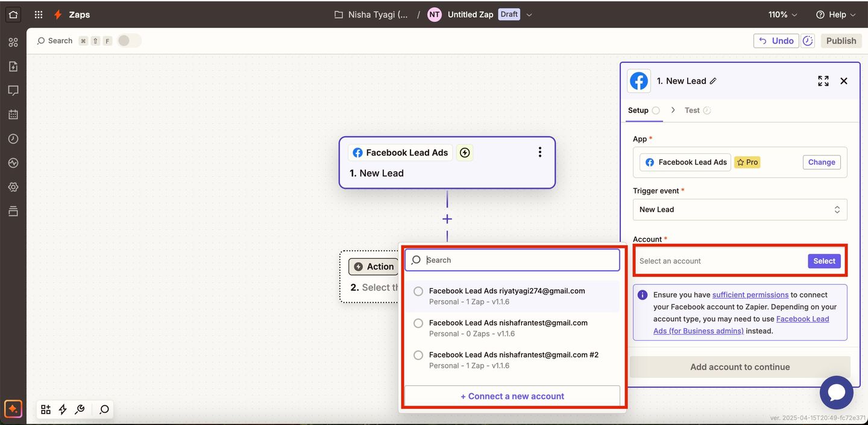Click the Change app button
The image size is (868, 425).
[x=822, y=162]
